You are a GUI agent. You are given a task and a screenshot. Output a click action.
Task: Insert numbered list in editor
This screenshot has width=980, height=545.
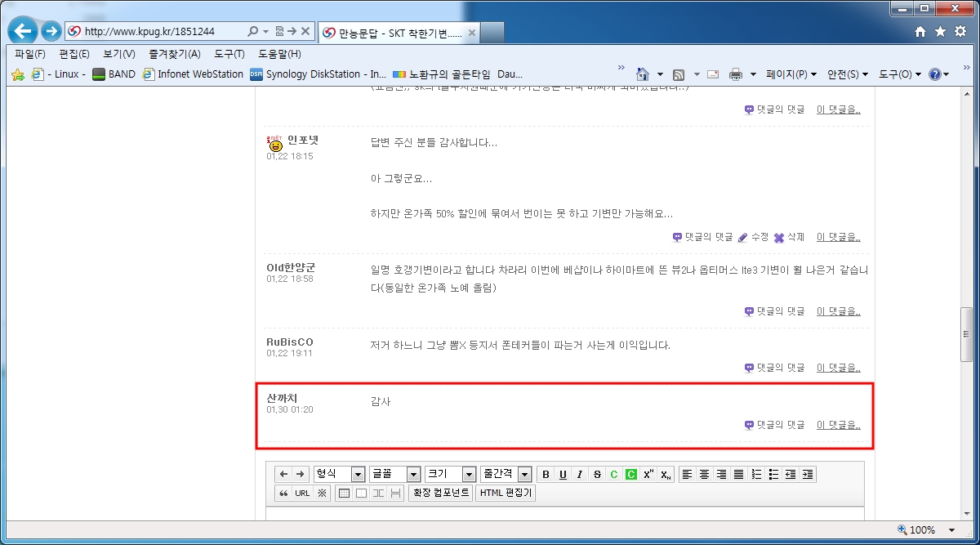click(x=756, y=474)
